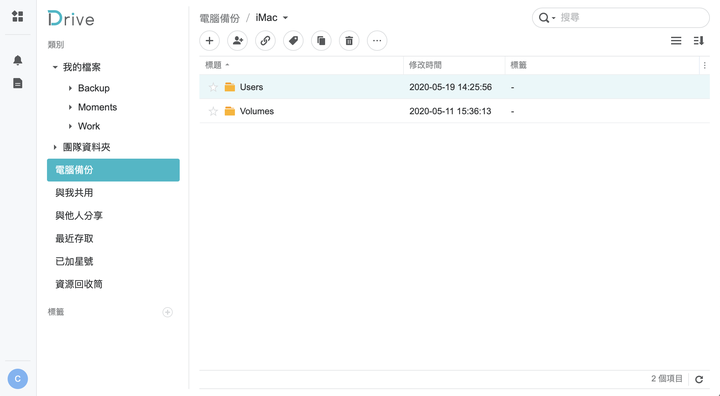Open the sort order icon
This screenshot has height=396, width=720.
tap(698, 41)
